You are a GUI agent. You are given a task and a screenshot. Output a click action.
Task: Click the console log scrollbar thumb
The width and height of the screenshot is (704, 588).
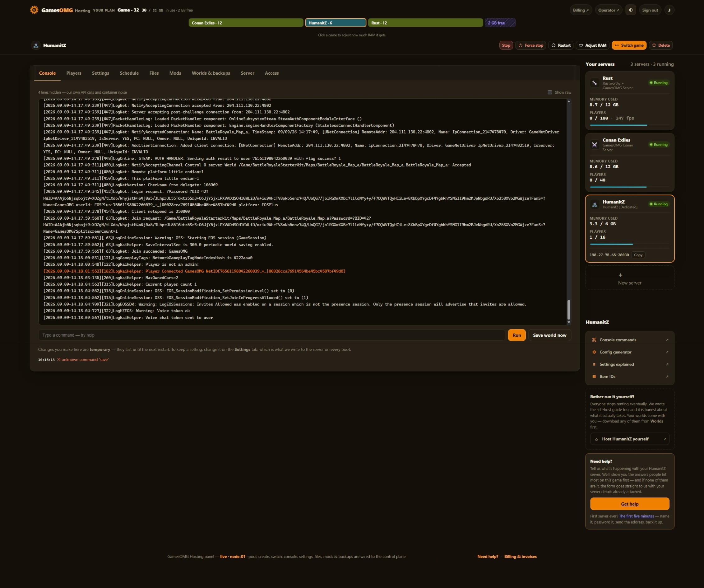click(568, 310)
